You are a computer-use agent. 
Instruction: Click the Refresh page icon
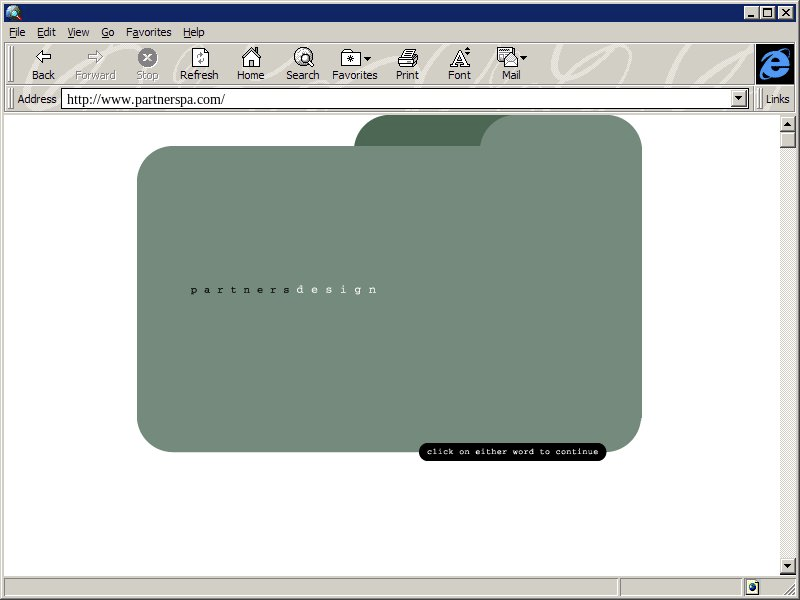199,58
